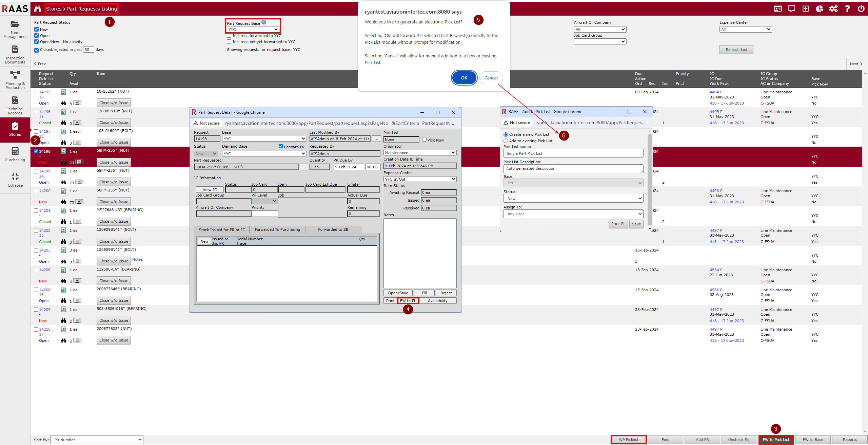Switch to Forwarded To Purchasing tab
868x445 pixels.
(277, 229)
